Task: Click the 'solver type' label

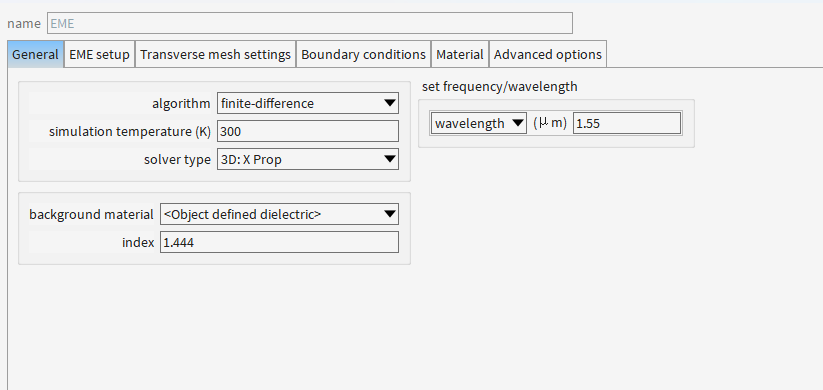Action: pos(177,160)
